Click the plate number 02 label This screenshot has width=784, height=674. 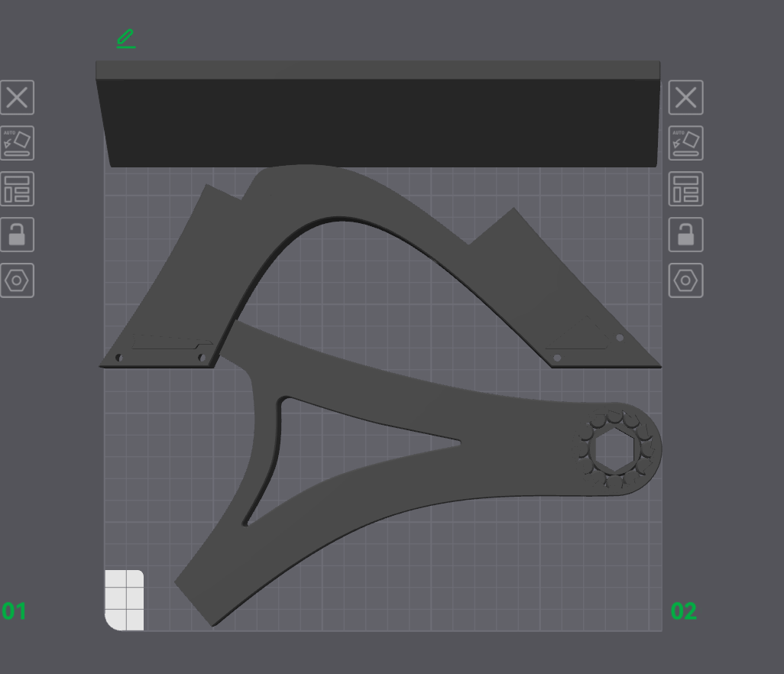[x=683, y=611]
